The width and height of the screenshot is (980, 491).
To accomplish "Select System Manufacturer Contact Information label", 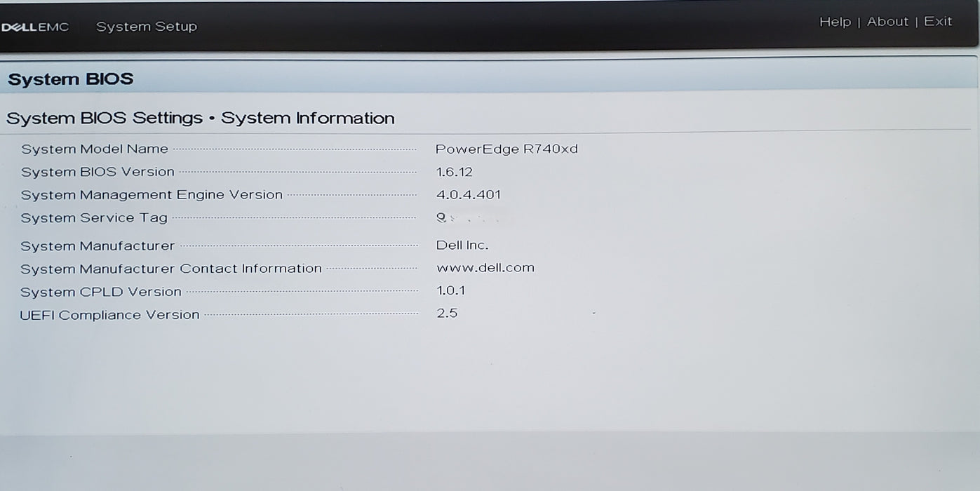I will click(x=171, y=269).
